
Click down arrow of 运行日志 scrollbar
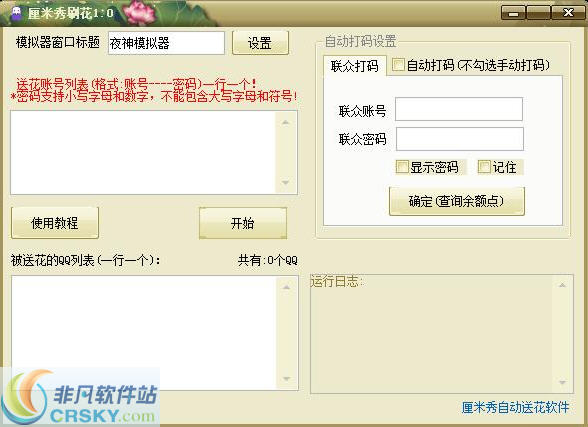[562, 382]
